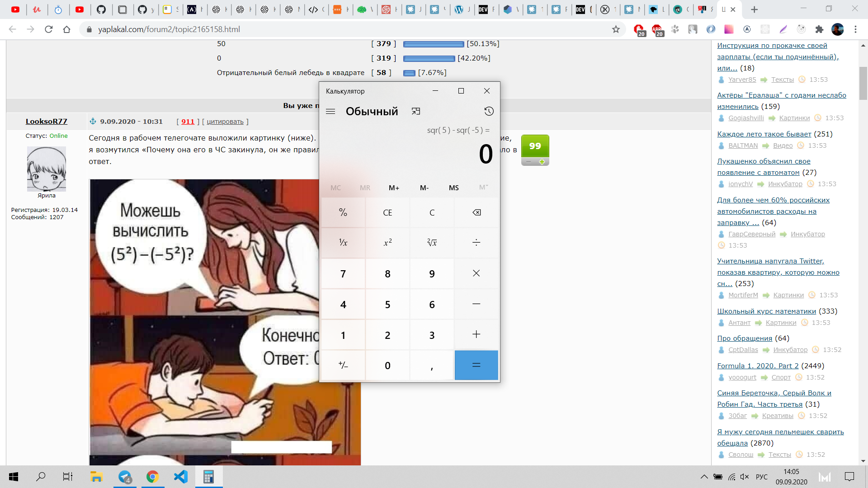This screenshot has height=488, width=868.
Task: Open Windows taskbar search
Action: pos(41,477)
